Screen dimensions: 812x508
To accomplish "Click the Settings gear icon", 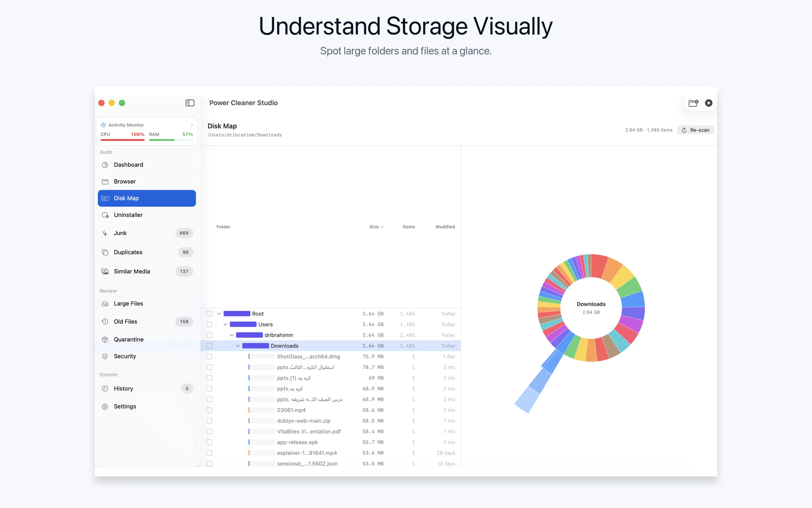I will [105, 406].
